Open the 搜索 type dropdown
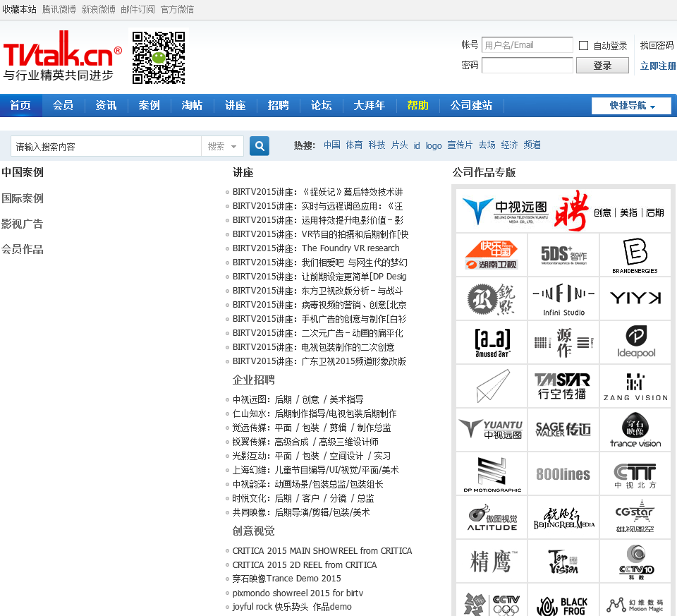Image resolution: width=677 pixels, height=616 pixels. 222,147
